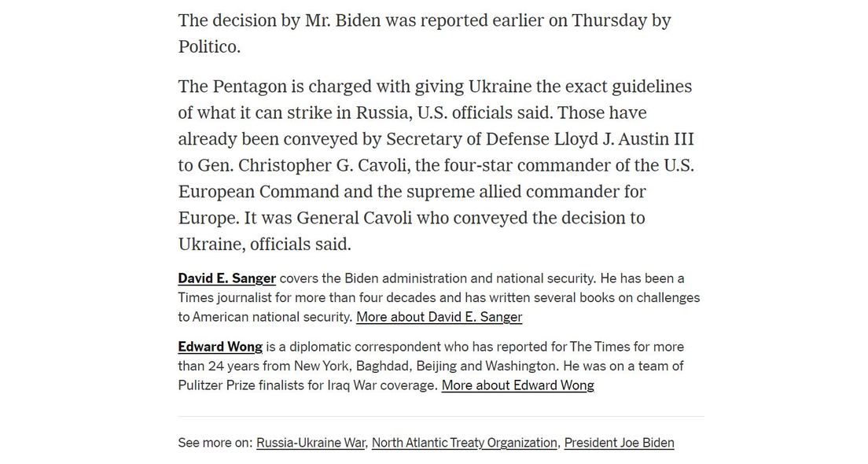The width and height of the screenshot is (868, 464).
Task: Go to North Atlantic Treaty Organization topic
Action: point(464,443)
